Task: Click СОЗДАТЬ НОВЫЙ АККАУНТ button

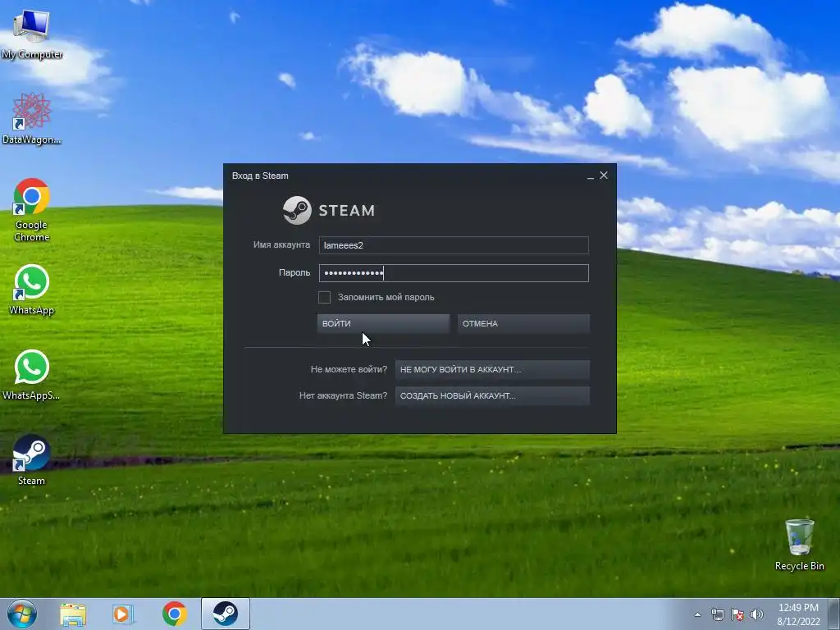Action: pos(492,396)
